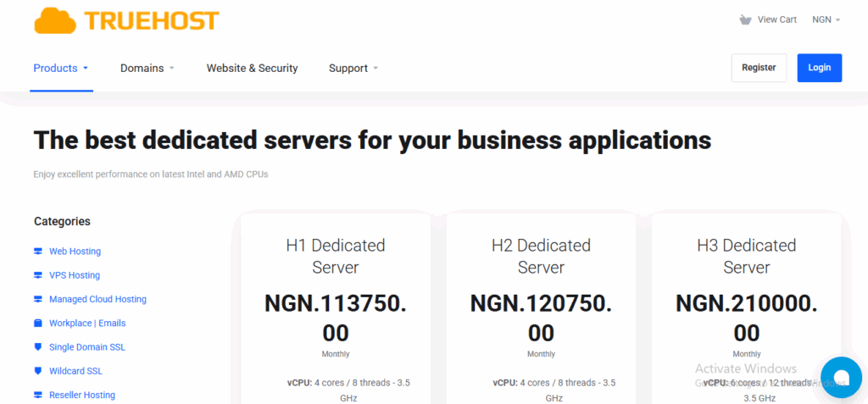Open the NGN currency dropdown
The image size is (868, 404).
click(x=826, y=20)
